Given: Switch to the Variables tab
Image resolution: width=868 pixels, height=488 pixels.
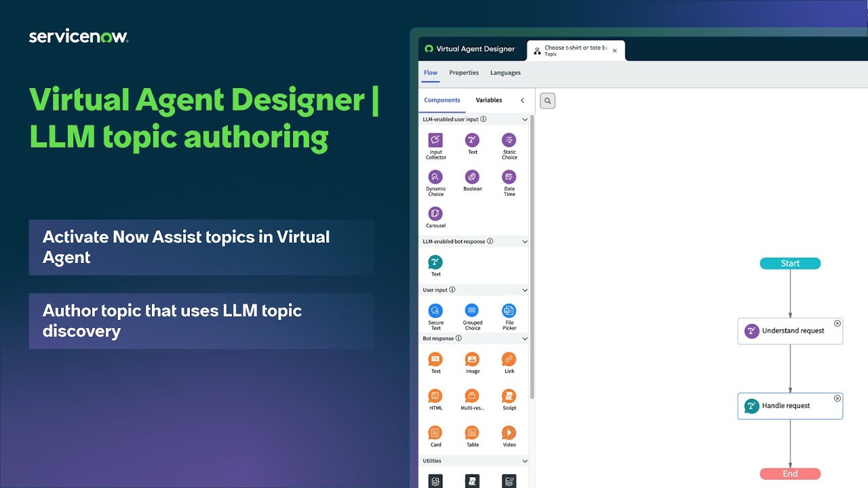Looking at the screenshot, I should pyautogui.click(x=488, y=100).
